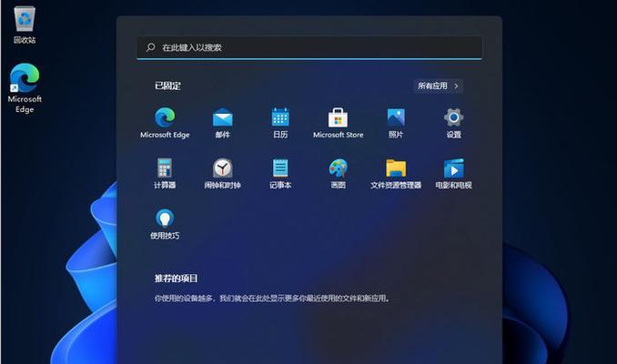Click the search box 在此键入以搜索
Viewport: 617px width, 364px height.
click(308, 47)
